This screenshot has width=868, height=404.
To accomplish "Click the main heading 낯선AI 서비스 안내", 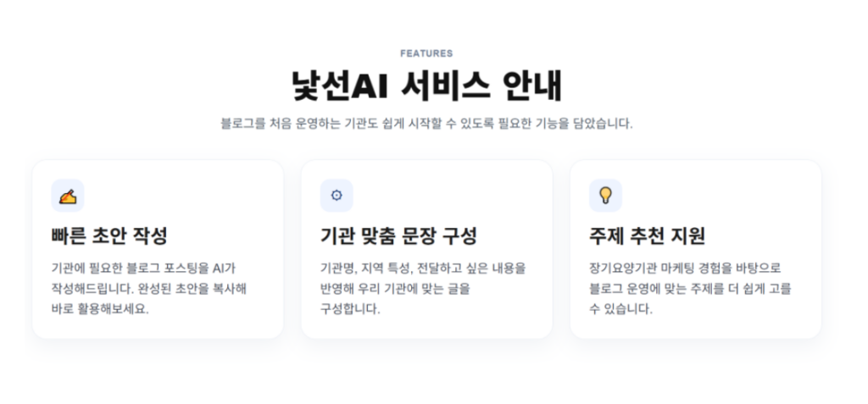I will click(426, 86).
